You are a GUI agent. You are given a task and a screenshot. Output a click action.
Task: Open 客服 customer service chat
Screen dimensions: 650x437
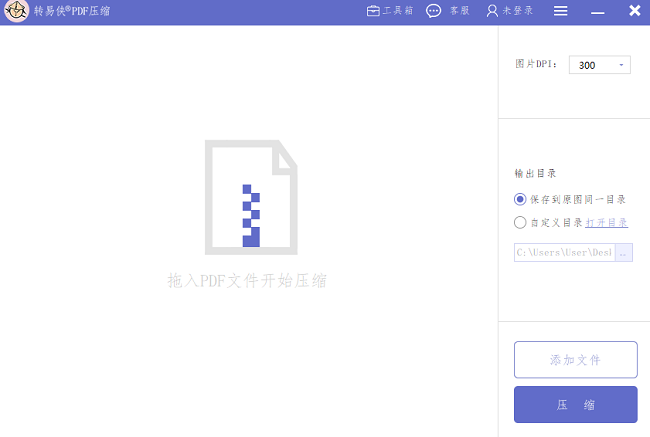[448, 11]
